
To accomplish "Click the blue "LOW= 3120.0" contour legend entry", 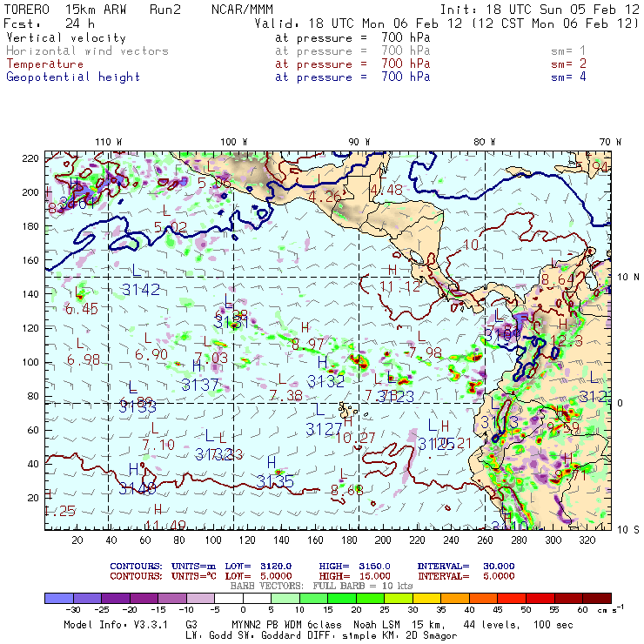I will pyautogui.click(x=258, y=567).
